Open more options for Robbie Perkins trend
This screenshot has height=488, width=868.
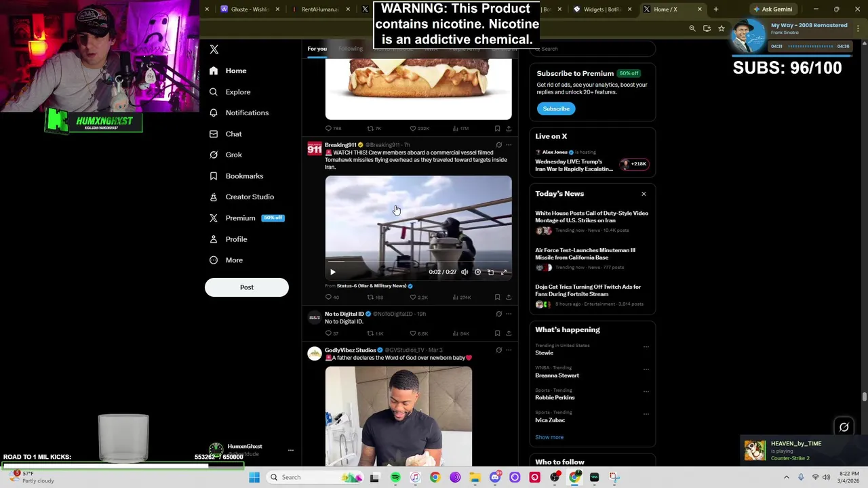[x=646, y=392]
